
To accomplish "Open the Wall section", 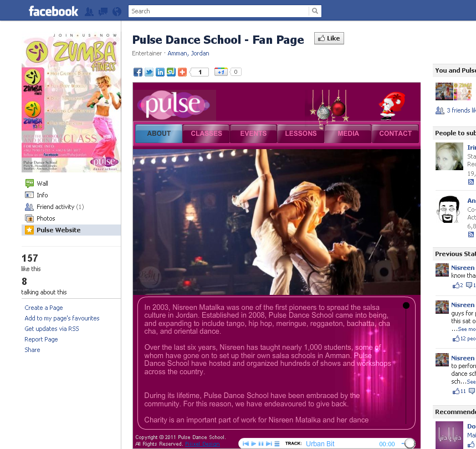I will pos(42,183).
